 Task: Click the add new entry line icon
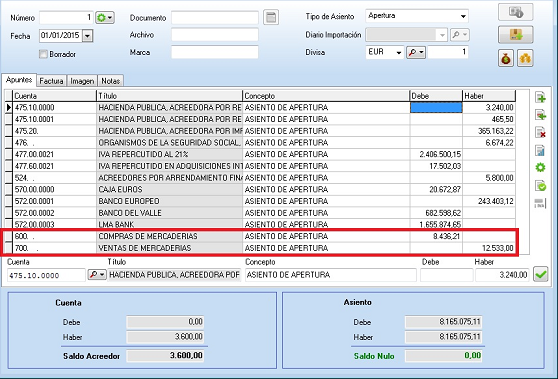click(x=541, y=97)
